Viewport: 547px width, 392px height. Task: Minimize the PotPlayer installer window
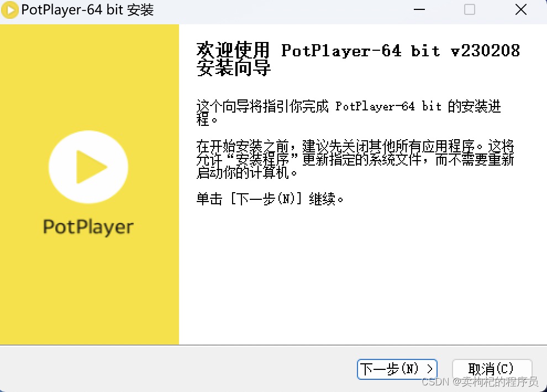419,10
